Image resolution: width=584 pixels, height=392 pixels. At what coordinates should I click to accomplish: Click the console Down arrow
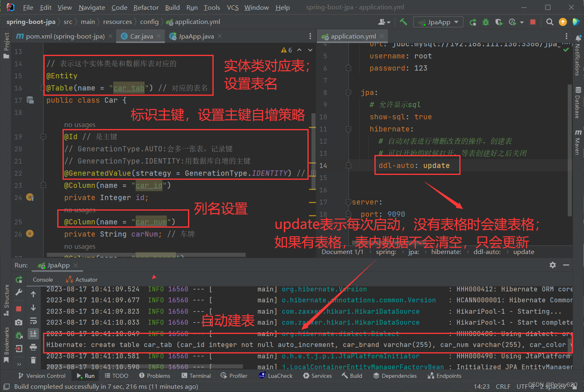33,308
